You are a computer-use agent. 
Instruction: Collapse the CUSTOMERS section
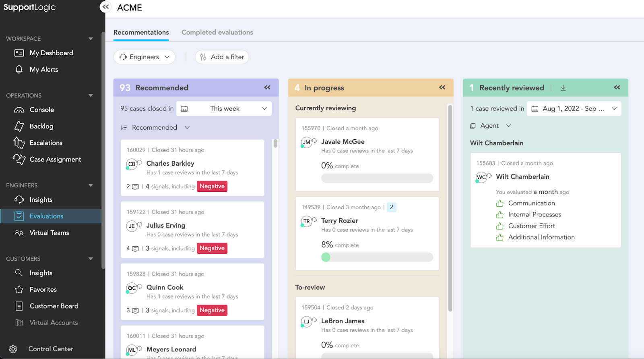[91, 259]
